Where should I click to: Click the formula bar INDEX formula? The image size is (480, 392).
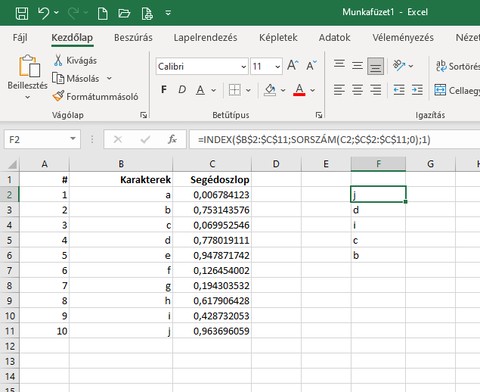(314, 139)
